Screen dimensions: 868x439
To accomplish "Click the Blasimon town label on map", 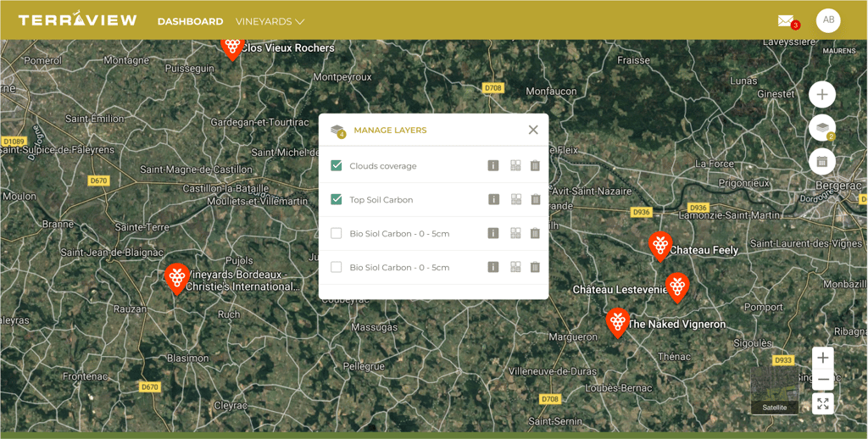I will point(187,358).
